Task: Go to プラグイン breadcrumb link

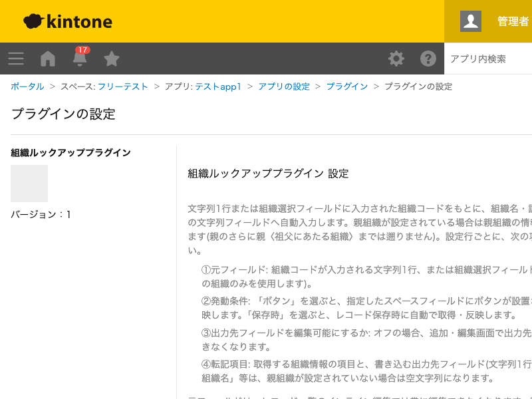Action: click(347, 86)
